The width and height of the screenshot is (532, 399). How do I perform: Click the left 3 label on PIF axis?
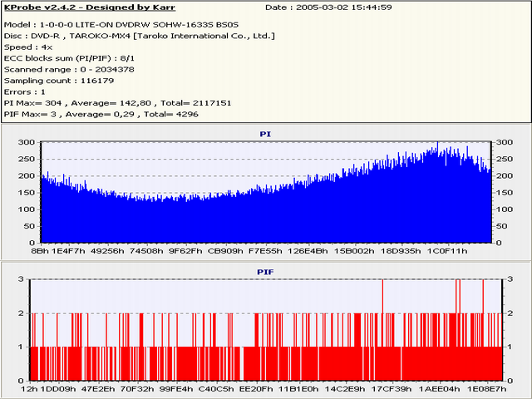(x=21, y=279)
